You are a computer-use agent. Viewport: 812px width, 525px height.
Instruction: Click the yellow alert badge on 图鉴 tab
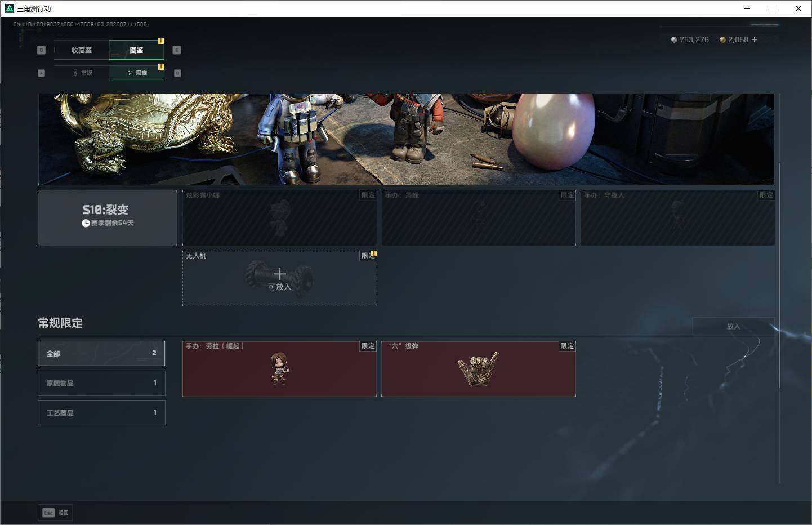[160, 41]
